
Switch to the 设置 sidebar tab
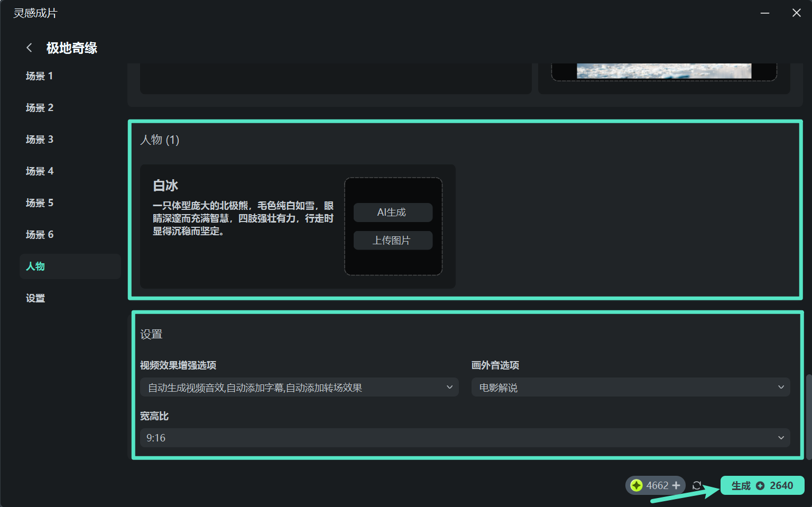tap(35, 298)
